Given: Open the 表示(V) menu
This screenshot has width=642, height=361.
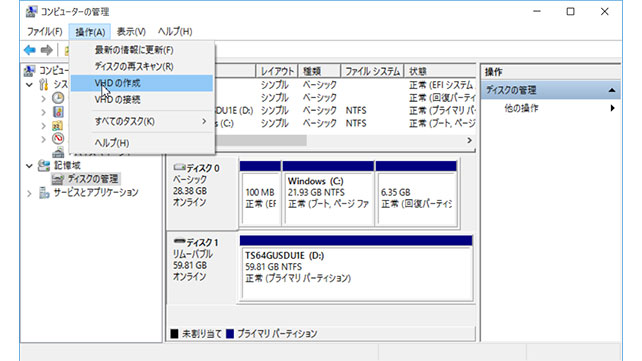Looking at the screenshot, I should (131, 32).
